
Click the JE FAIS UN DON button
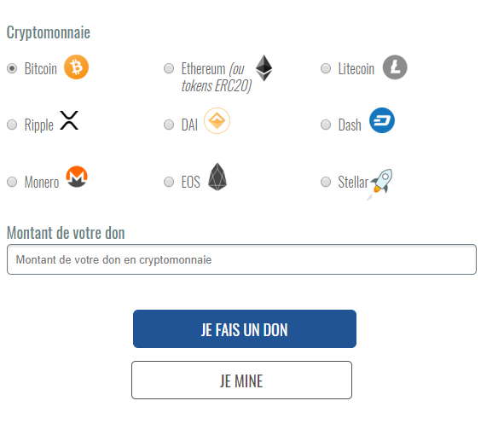245,328
